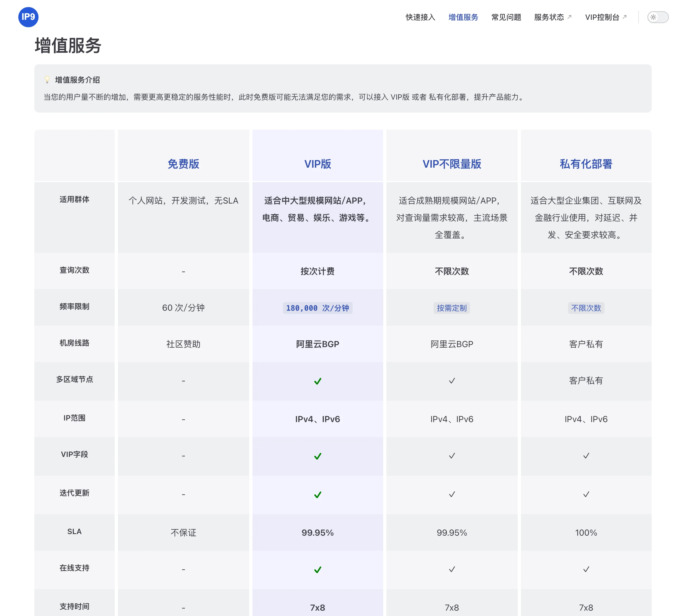Click the VIP版 column header
The image size is (686, 616).
point(317,164)
